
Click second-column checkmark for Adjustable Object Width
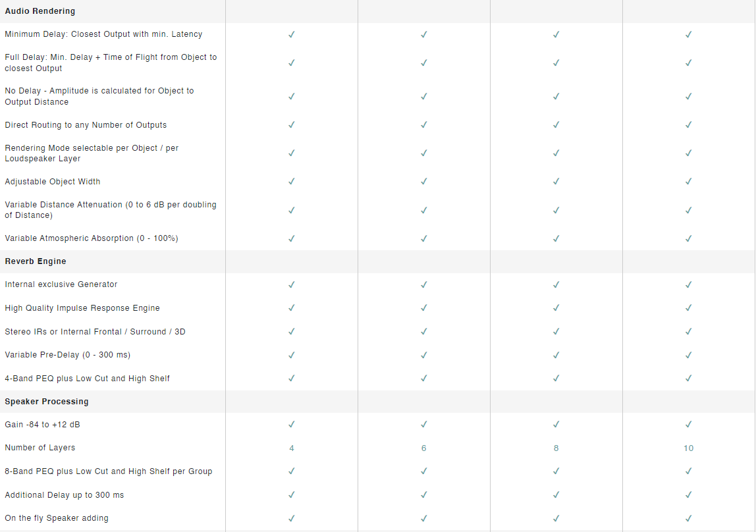click(x=424, y=182)
